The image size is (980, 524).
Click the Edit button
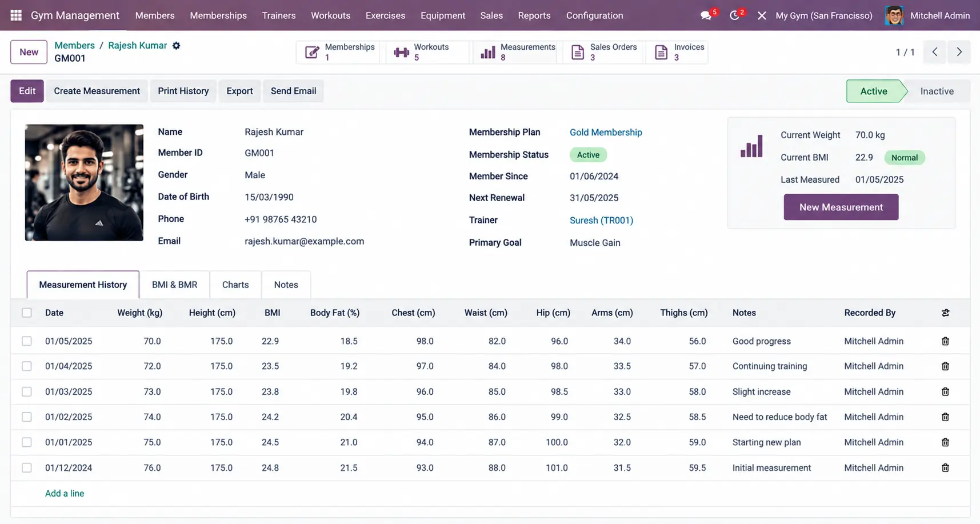(x=27, y=91)
